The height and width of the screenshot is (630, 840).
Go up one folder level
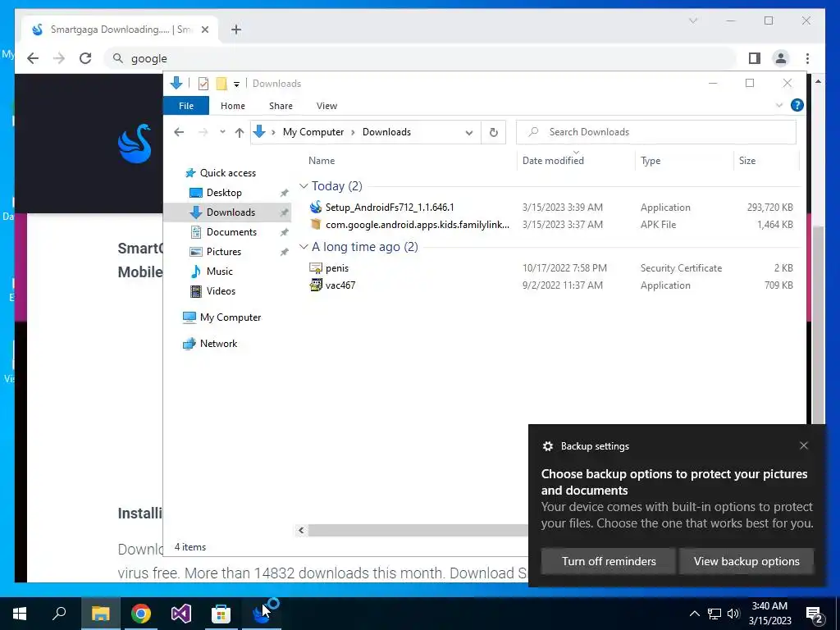pos(239,132)
